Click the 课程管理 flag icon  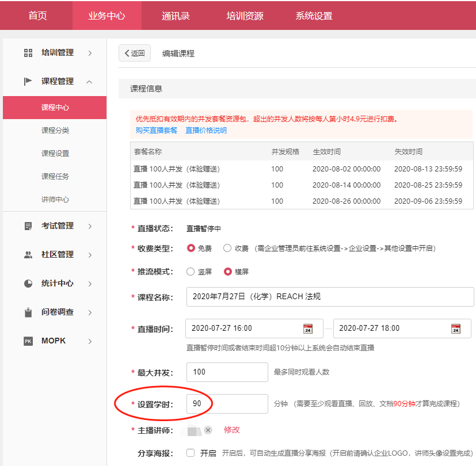coord(28,81)
